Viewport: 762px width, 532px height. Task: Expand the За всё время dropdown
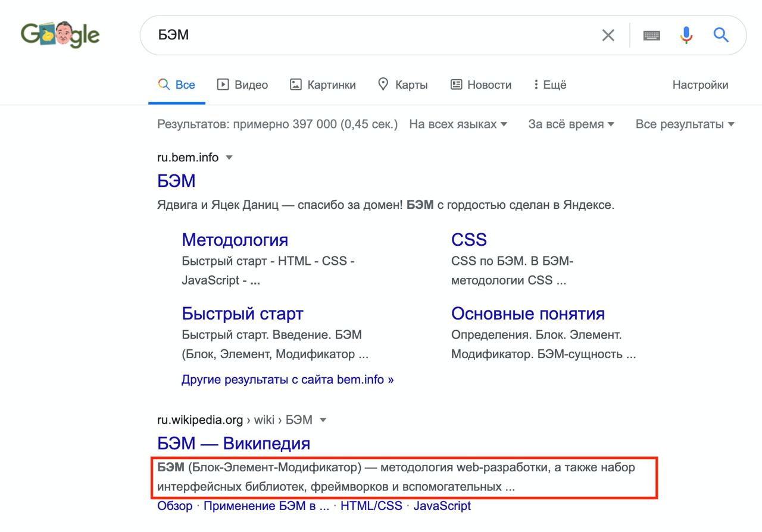[571, 124]
